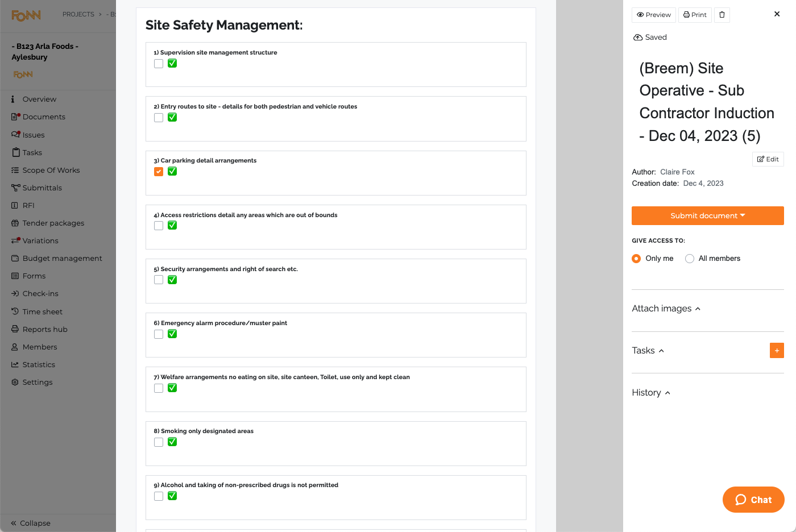Click the creation date Dec 4, 2023
The width and height of the screenshot is (796, 532).
tap(703, 183)
